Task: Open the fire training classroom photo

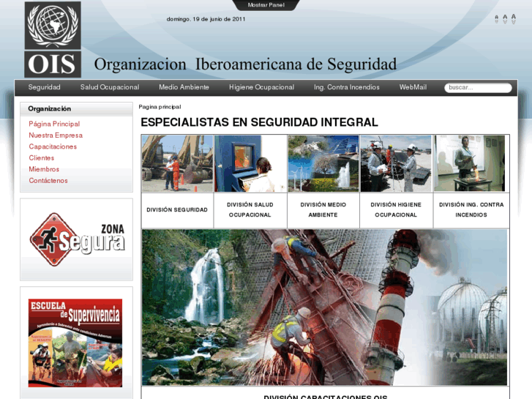Action: (469, 164)
